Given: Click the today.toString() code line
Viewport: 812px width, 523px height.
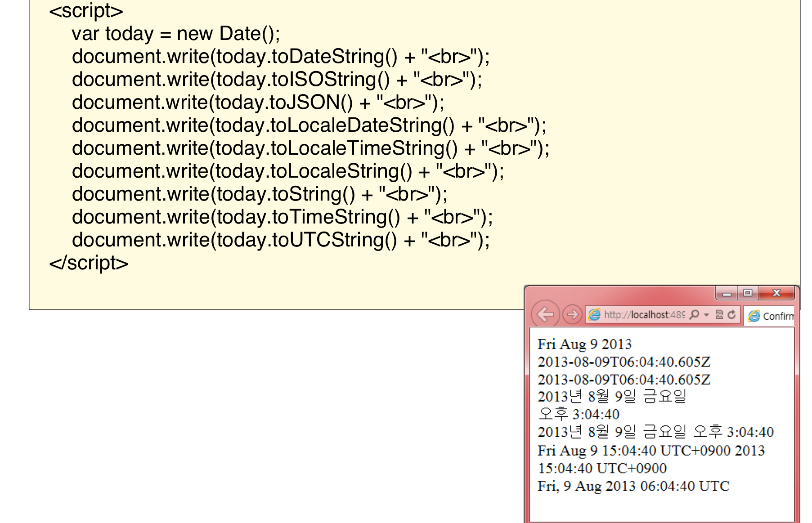Looking at the screenshot, I should coord(260,194).
